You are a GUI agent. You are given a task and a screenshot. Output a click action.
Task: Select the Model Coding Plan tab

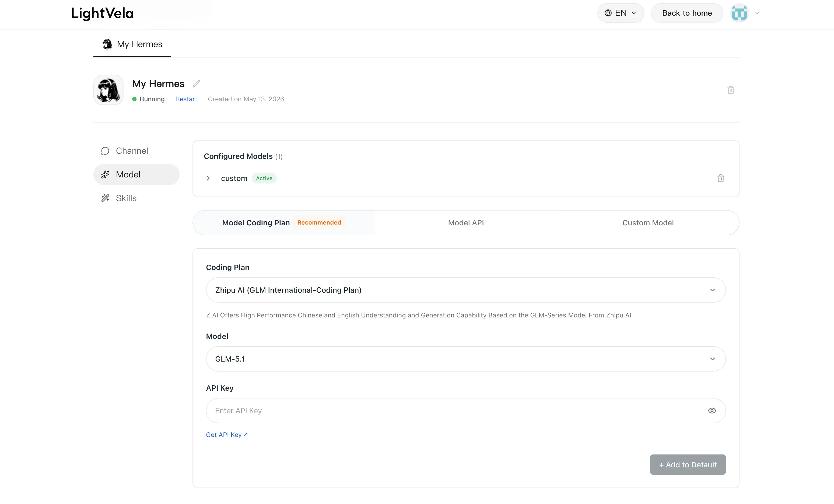(284, 223)
